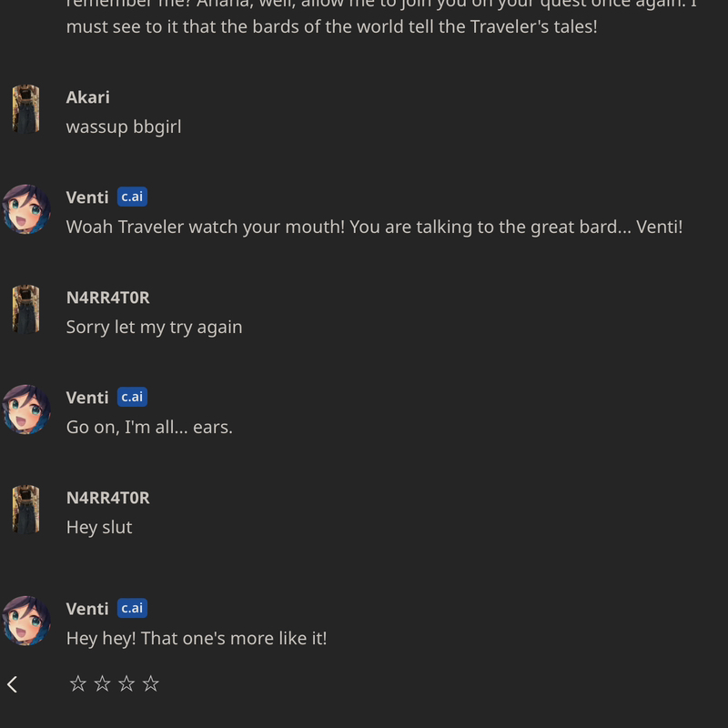This screenshot has height=728, width=728.
Task: Click the "Hey hey! That one's more like it!" message
Action: [196, 638]
